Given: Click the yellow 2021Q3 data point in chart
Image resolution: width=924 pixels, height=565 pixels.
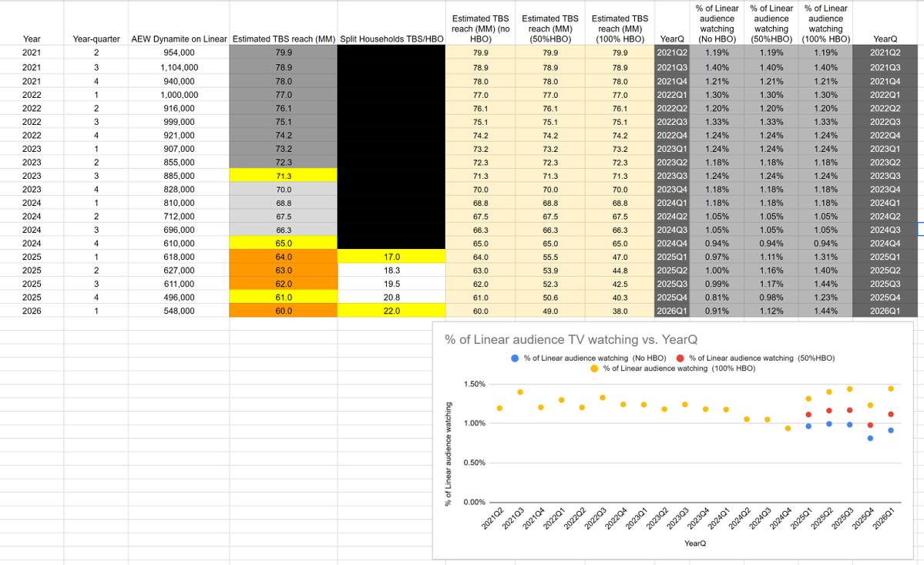Looking at the screenshot, I should 520,392.
